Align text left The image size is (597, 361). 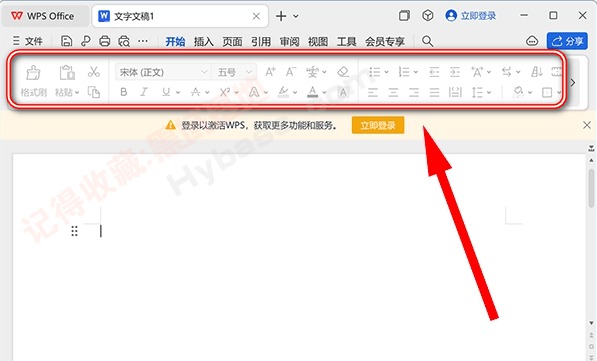pos(373,92)
